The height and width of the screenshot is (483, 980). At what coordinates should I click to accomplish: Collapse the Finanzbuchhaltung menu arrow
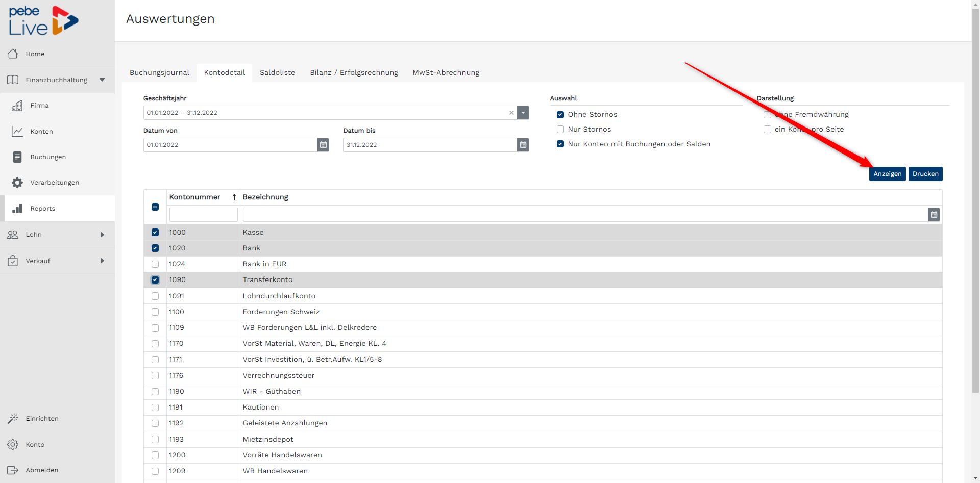click(102, 80)
